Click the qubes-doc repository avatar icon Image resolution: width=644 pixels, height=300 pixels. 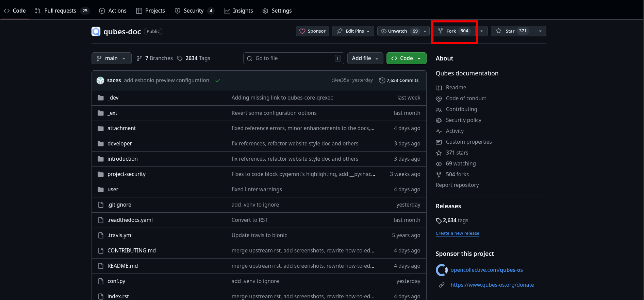pos(96,31)
